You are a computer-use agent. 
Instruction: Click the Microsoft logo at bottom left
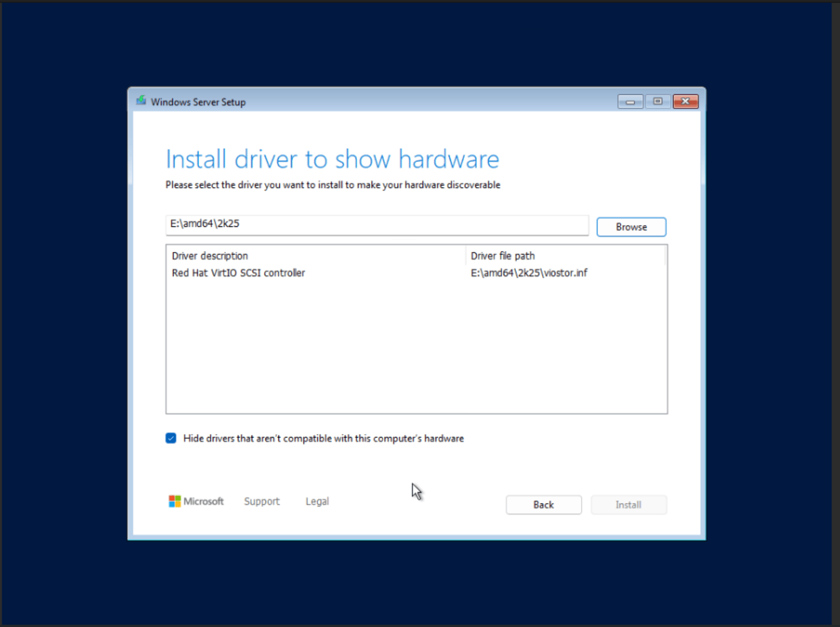point(196,501)
